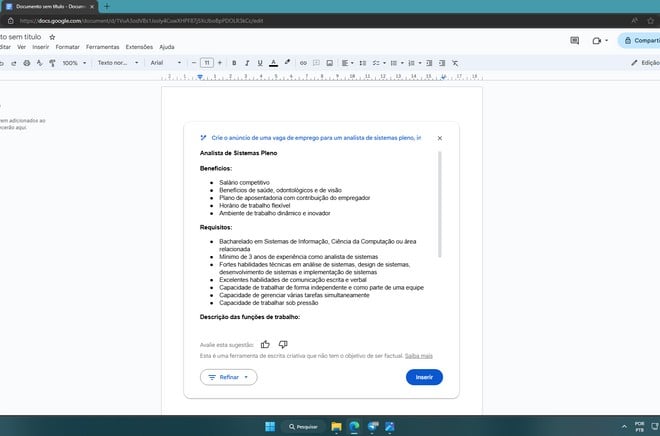The width and height of the screenshot is (660, 436).
Task: Click the print icon in toolbar
Action: click(x=27, y=63)
